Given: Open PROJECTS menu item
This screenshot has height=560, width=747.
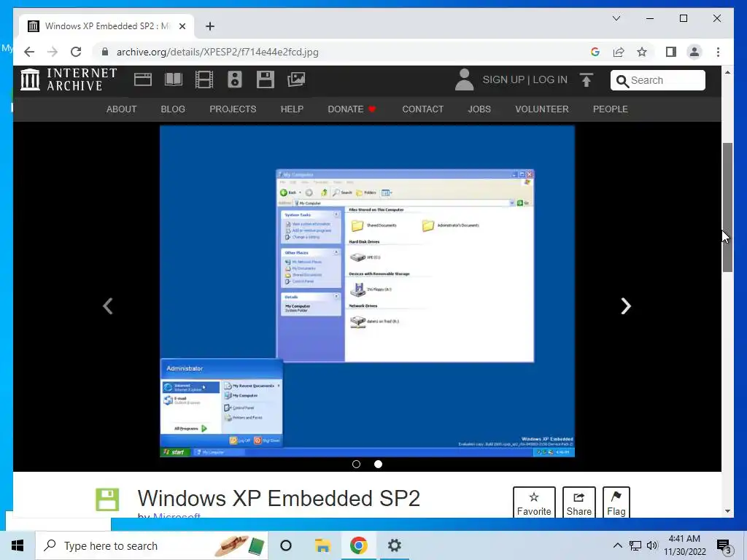Looking at the screenshot, I should click(233, 109).
